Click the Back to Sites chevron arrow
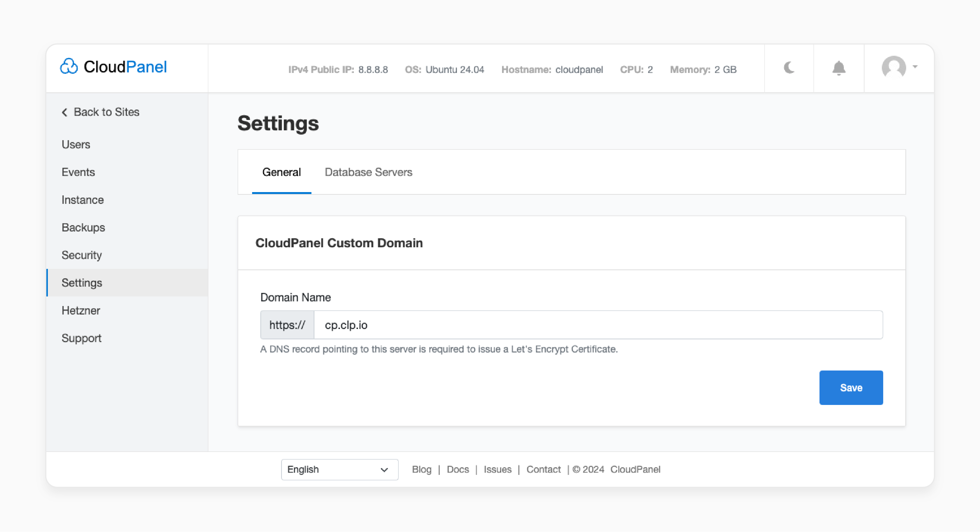The image size is (980, 532). click(65, 112)
